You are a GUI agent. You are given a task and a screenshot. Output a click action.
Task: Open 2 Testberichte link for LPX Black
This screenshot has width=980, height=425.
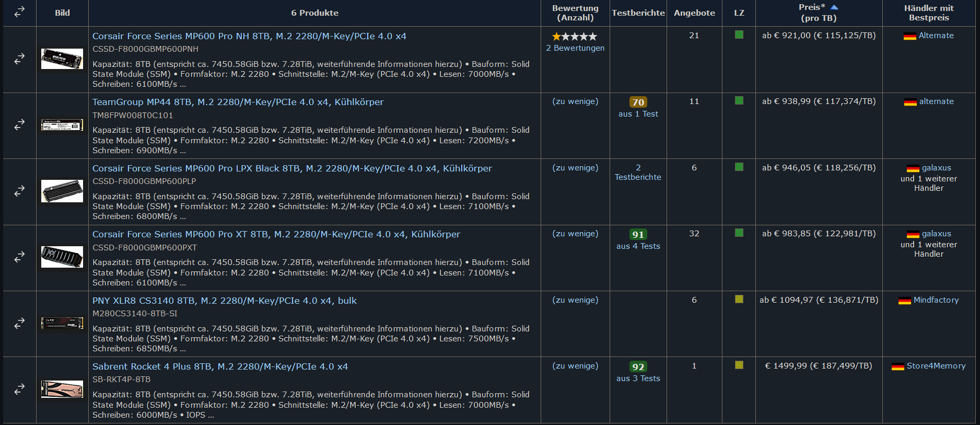(638, 173)
